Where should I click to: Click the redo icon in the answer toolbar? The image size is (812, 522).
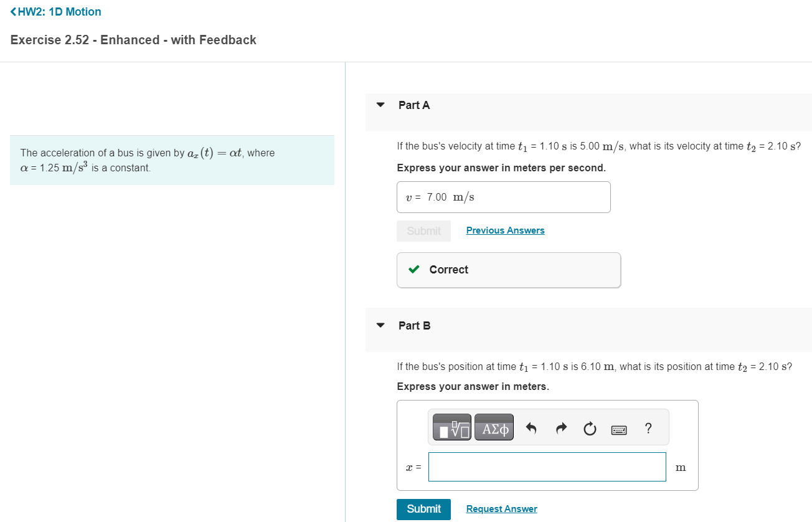(560, 428)
